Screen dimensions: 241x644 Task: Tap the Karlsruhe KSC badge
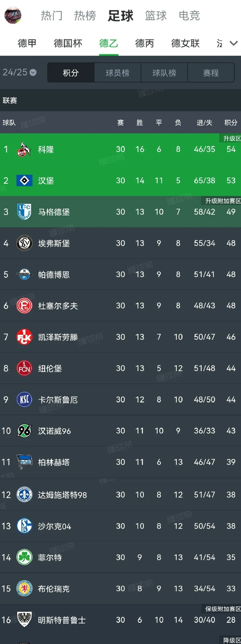tap(24, 400)
